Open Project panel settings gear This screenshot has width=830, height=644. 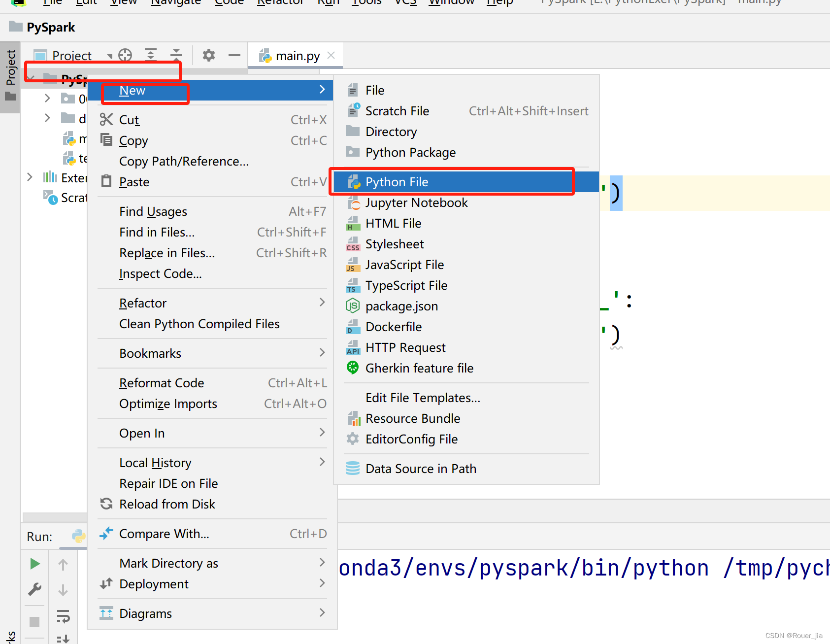click(209, 55)
